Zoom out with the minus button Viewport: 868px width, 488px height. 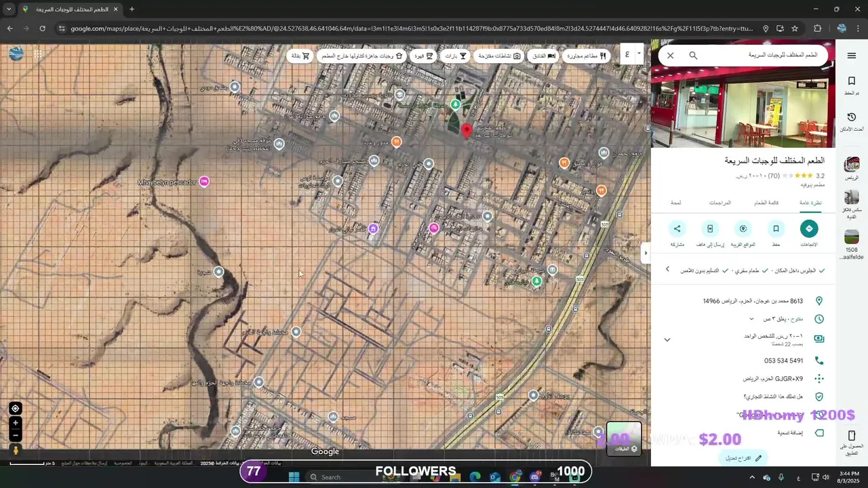[15, 435]
